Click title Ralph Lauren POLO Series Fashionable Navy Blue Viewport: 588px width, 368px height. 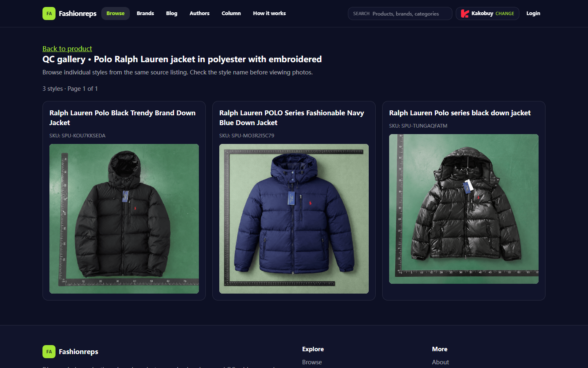(292, 118)
